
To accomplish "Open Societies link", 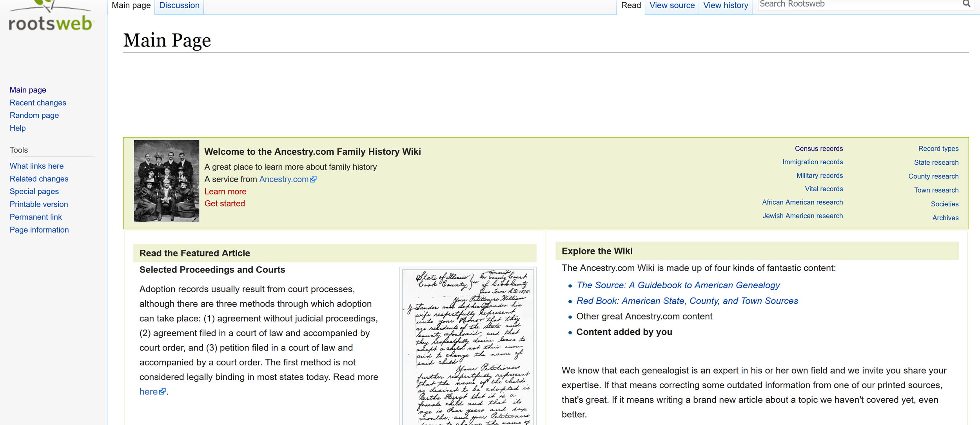I will click(944, 204).
